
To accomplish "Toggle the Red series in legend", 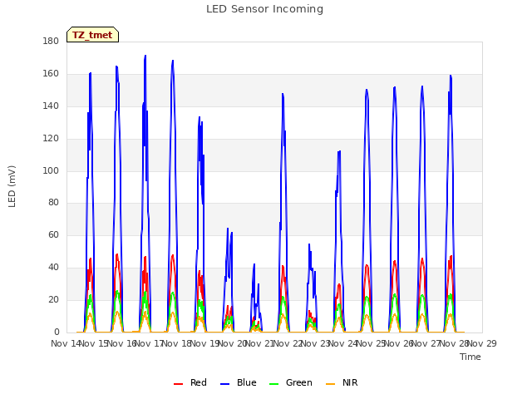I will 190,382.
